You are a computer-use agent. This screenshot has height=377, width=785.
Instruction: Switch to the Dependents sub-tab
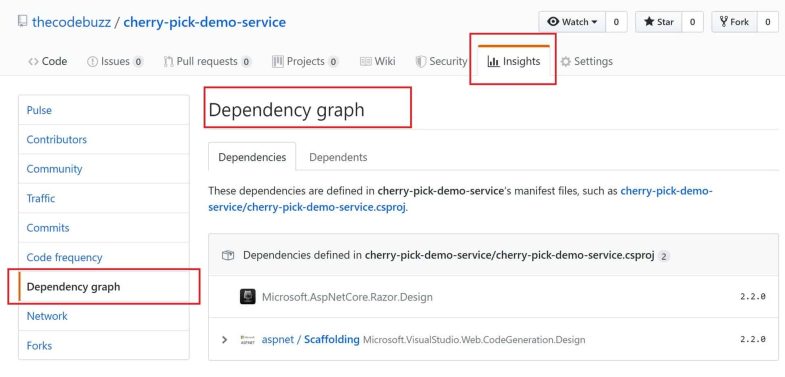click(338, 157)
